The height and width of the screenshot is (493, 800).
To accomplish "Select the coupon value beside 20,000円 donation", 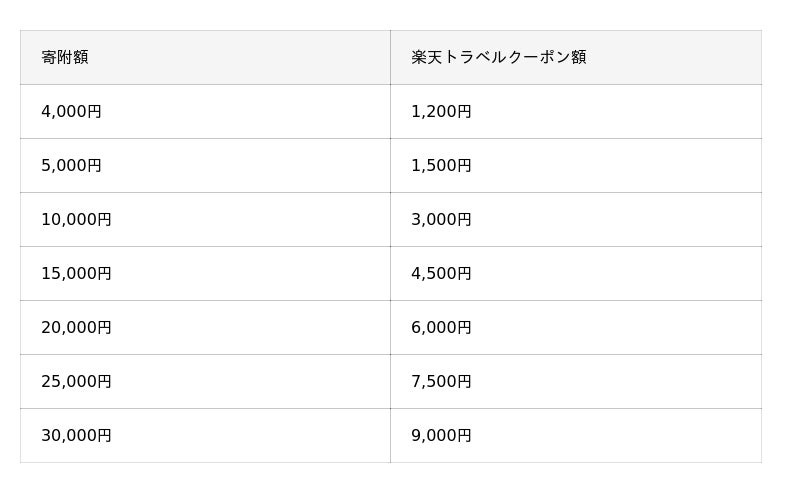I will pos(441,328).
